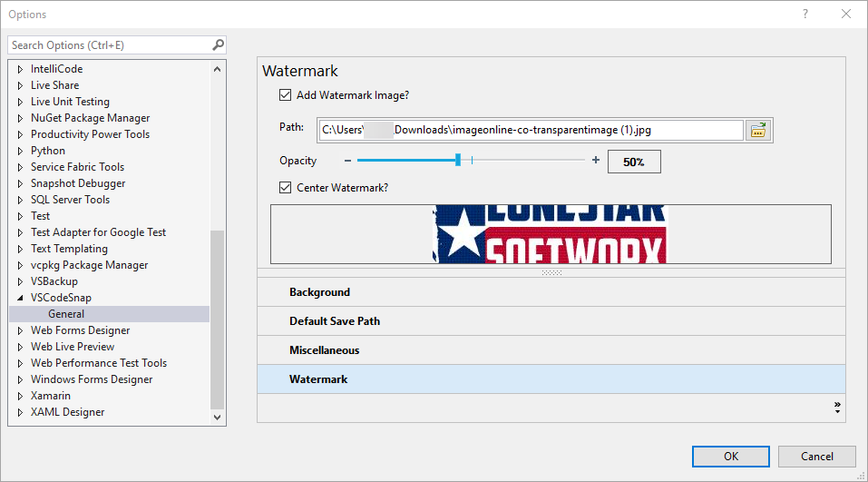Click the splitter grip above the Background section

pos(551,272)
